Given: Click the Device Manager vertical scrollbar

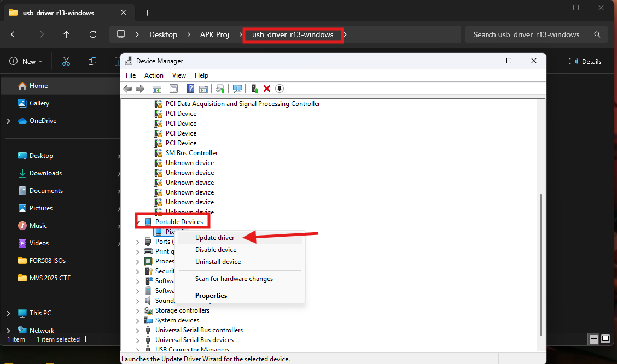Looking at the screenshot, I should point(541,262).
